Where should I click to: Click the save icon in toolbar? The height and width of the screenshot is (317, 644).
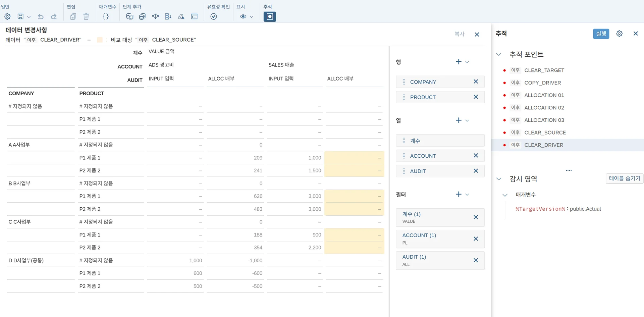[20, 16]
